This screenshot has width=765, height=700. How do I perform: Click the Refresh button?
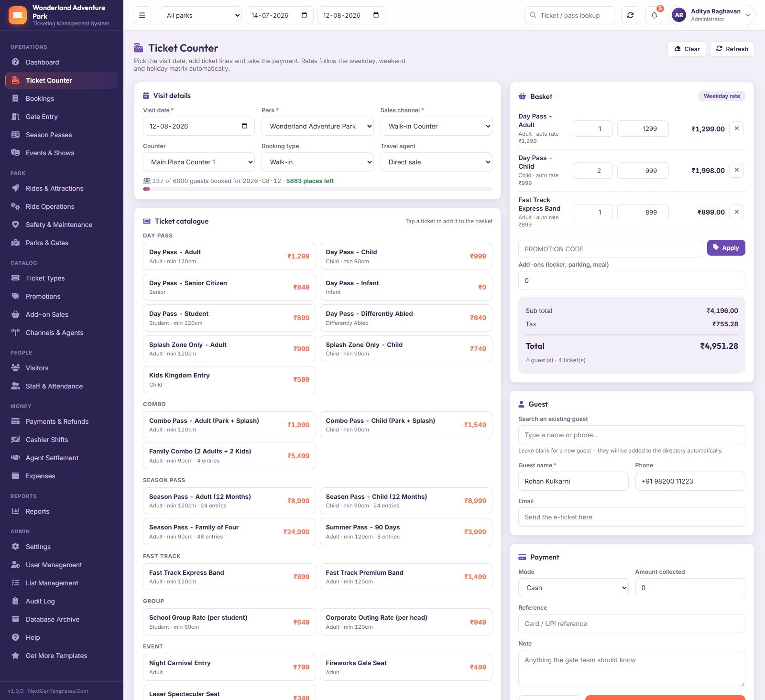[x=732, y=49]
